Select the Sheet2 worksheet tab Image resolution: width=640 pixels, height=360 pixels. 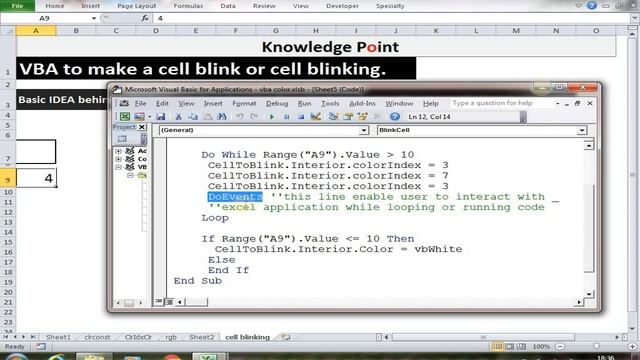pyautogui.click(x=202, y=337)
